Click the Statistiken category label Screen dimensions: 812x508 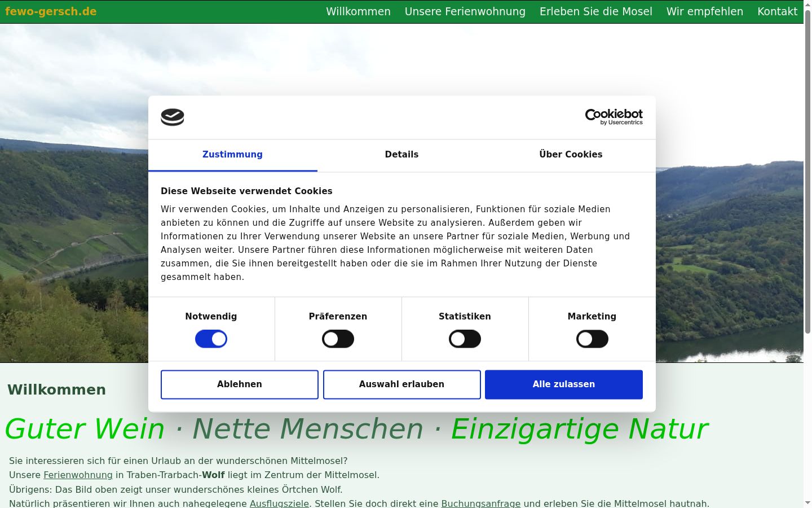click(465, 317)
